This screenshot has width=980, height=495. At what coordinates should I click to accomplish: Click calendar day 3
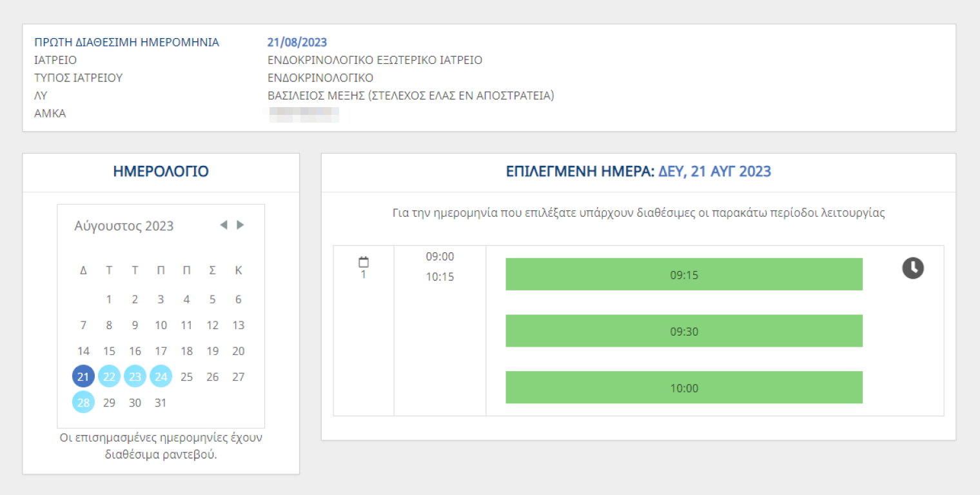point(161,299)
